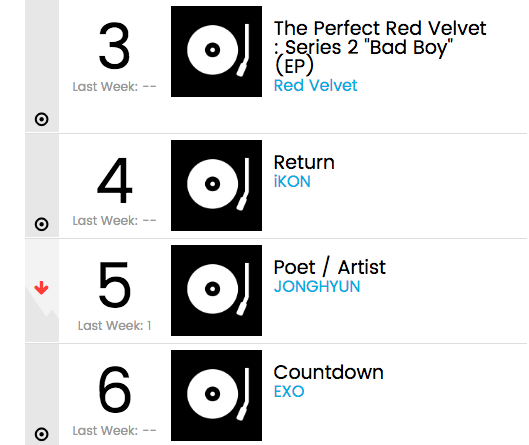Screen dimensions: 529x445
Task: Click the large rank number 3
Action: tap(114, 45)
